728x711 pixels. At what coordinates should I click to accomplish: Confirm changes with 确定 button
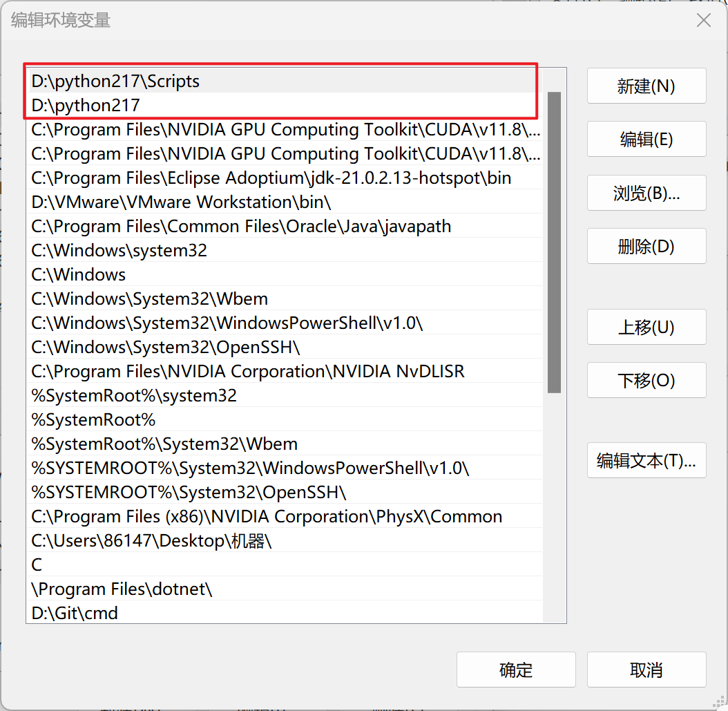click(515, 670)
